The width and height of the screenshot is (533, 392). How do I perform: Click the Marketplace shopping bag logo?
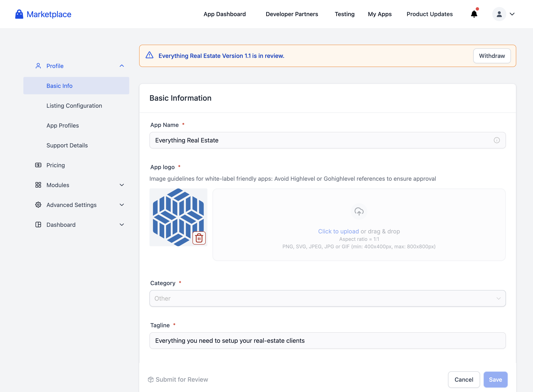[19, 14]
